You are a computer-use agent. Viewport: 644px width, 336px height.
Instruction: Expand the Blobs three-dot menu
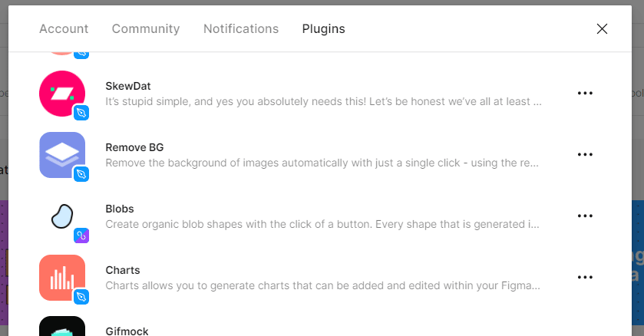coord(585,216)
